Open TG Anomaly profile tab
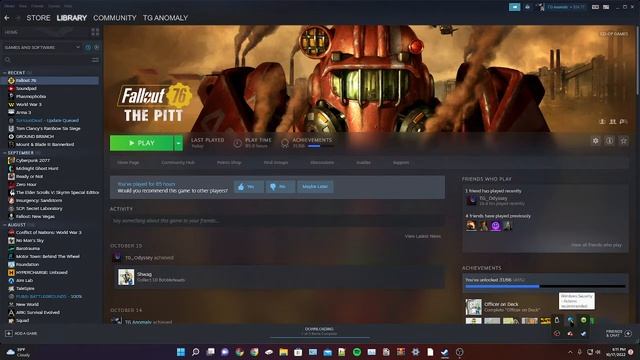The height and width of the screenshot is (360, 640). point(165,18)
